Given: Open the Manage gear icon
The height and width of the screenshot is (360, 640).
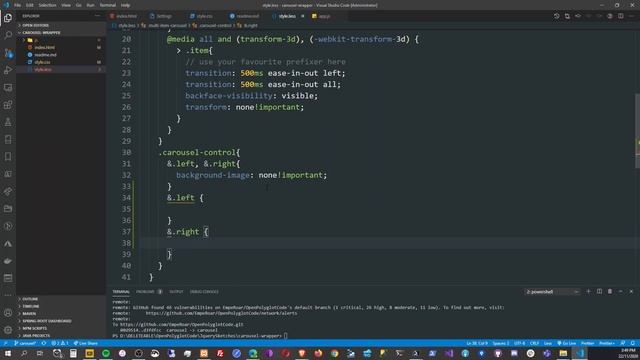Looking at the screenshot, I should pyautogui.click(x=8, y=330).
